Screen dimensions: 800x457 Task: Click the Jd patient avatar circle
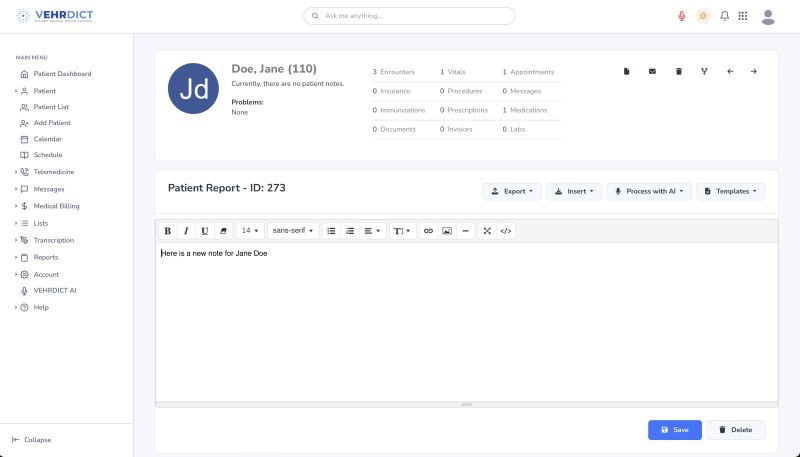click(193, 88)
